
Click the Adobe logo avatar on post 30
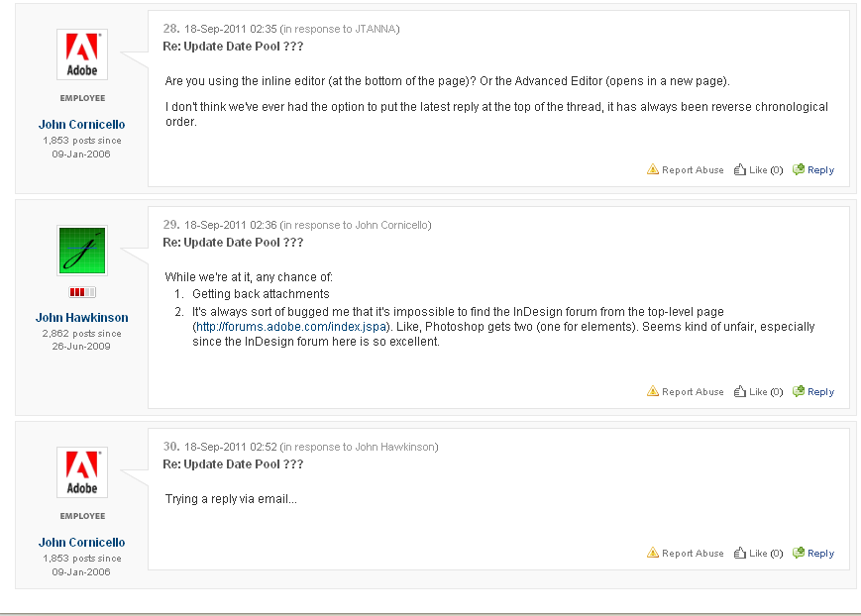(x=82, y=472)
